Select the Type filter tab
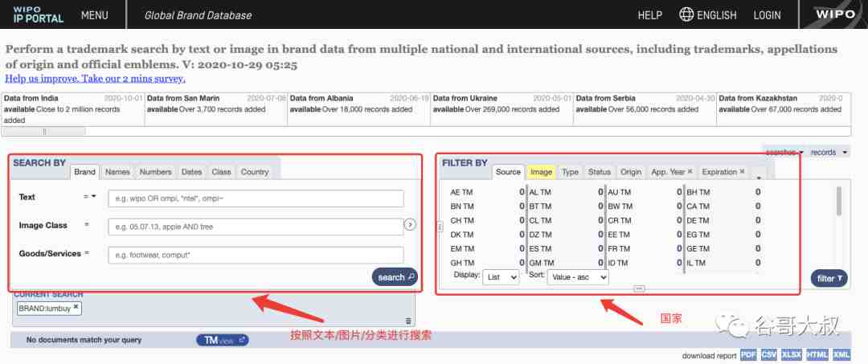 coord(570,172)
